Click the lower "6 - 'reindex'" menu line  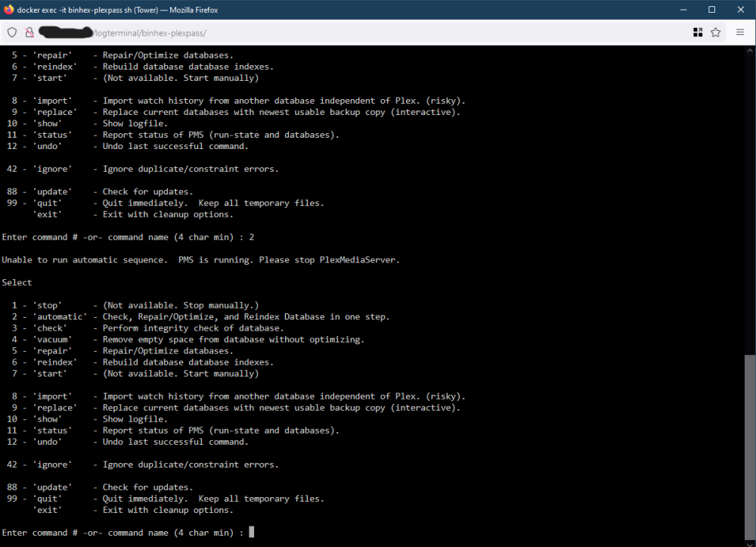[x=143, y=362]
